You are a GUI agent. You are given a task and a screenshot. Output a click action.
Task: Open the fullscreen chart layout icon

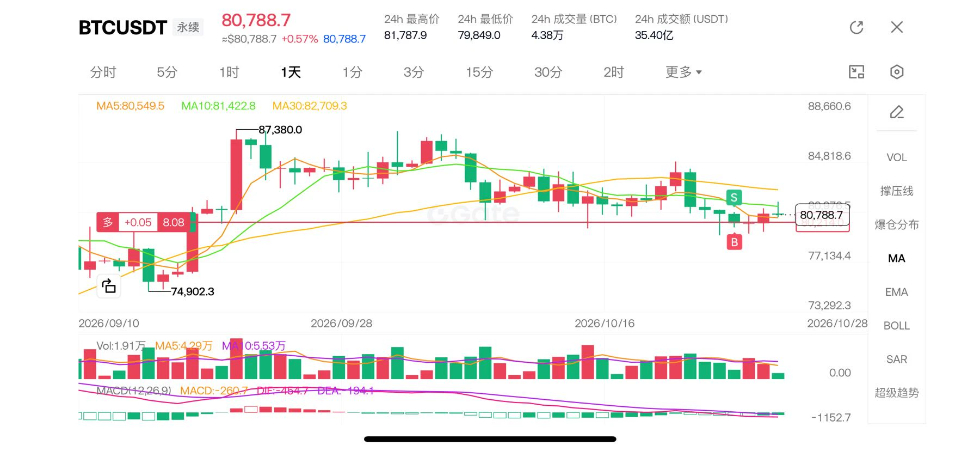pyautogui.click(x=856, y=72)
